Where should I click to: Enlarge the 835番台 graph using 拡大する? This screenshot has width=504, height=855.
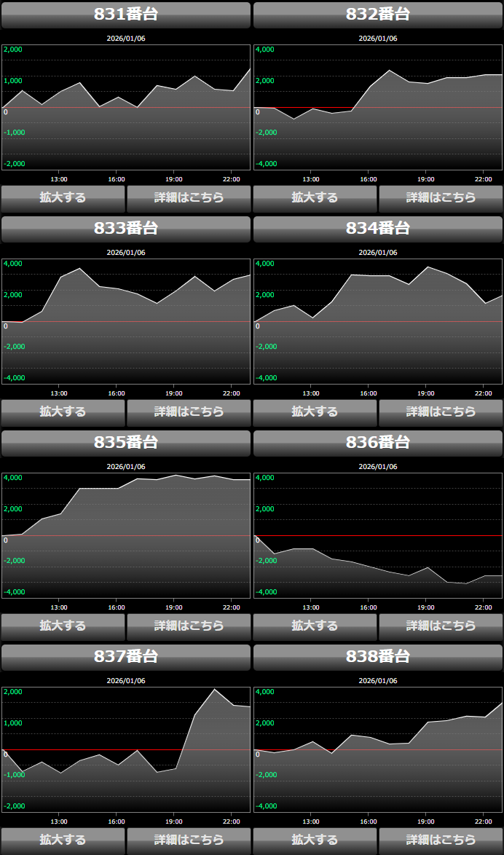(63, 626)
